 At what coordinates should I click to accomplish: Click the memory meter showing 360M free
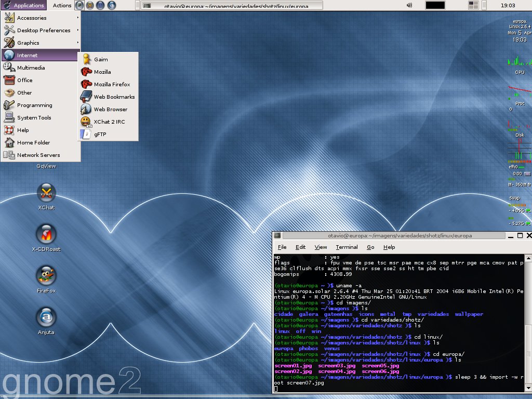520,184
